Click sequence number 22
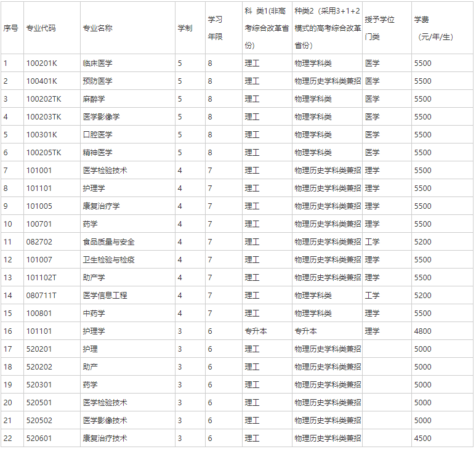Screen dimensions: 476x449 coord(7,439)
